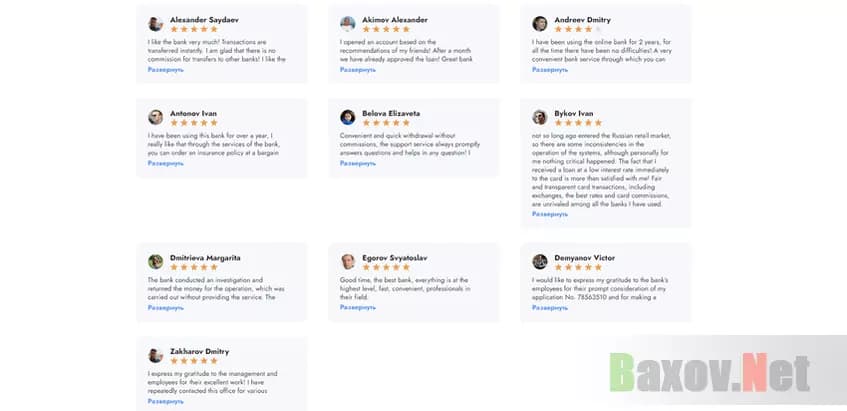Expand Andreev Dmitry's full review
Viewport: 847px width, 411px height.
pyautogui.click(x=550, y=70)
